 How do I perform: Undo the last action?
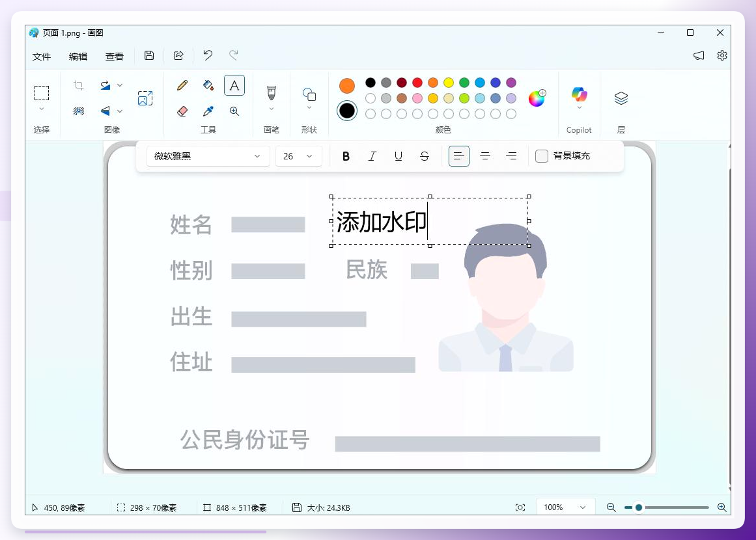pos(208,55)
